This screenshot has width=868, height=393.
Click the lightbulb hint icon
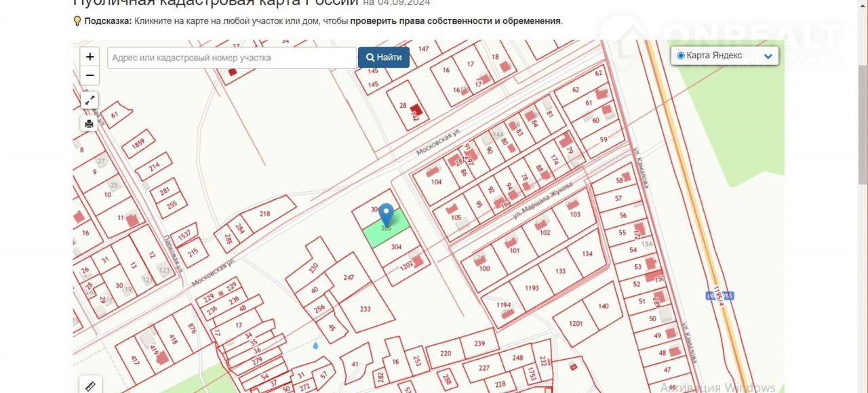pyautogui.click(x=77, y=21)
